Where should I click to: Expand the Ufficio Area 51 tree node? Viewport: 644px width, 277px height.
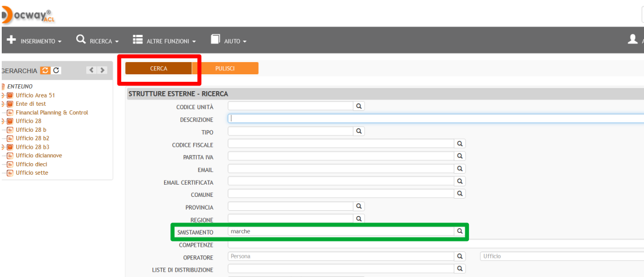tap(3, 95)
